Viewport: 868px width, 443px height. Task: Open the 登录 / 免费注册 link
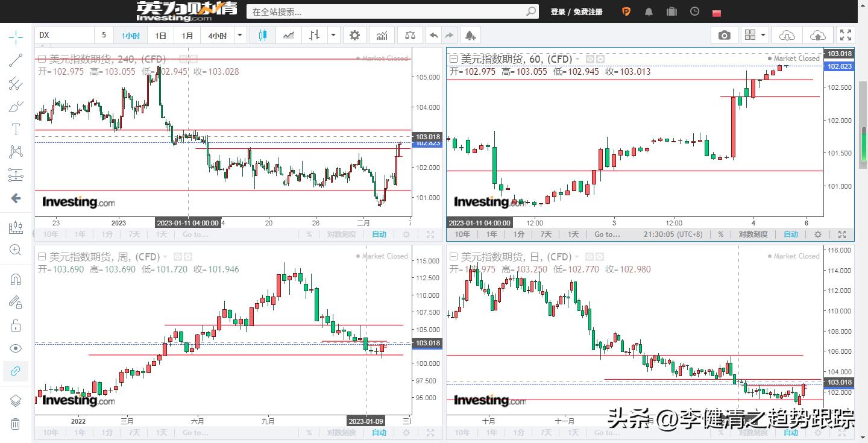pos(576,12)
